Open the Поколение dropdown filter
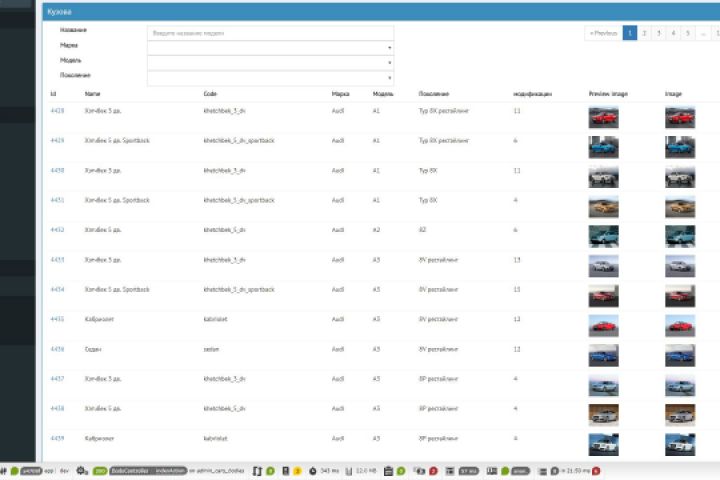Image resolution: width=720 pixels, height=480 pixels. [270, 78]
